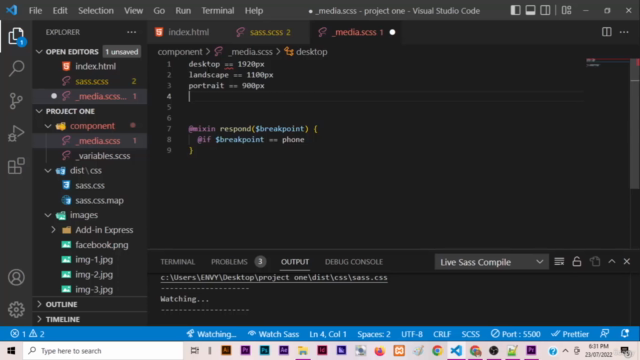Toggle primary side bar layout icon
Screen dimensions: 640x360
[515, 10]
